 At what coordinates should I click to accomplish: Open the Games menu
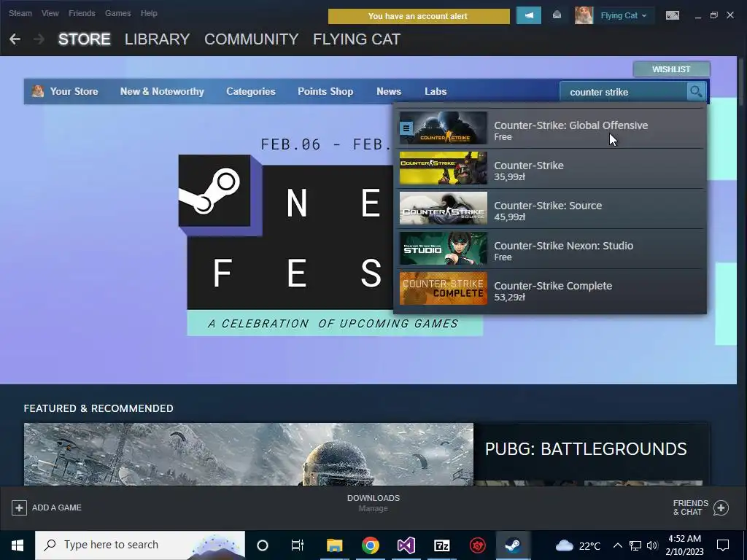click(117, 13)
